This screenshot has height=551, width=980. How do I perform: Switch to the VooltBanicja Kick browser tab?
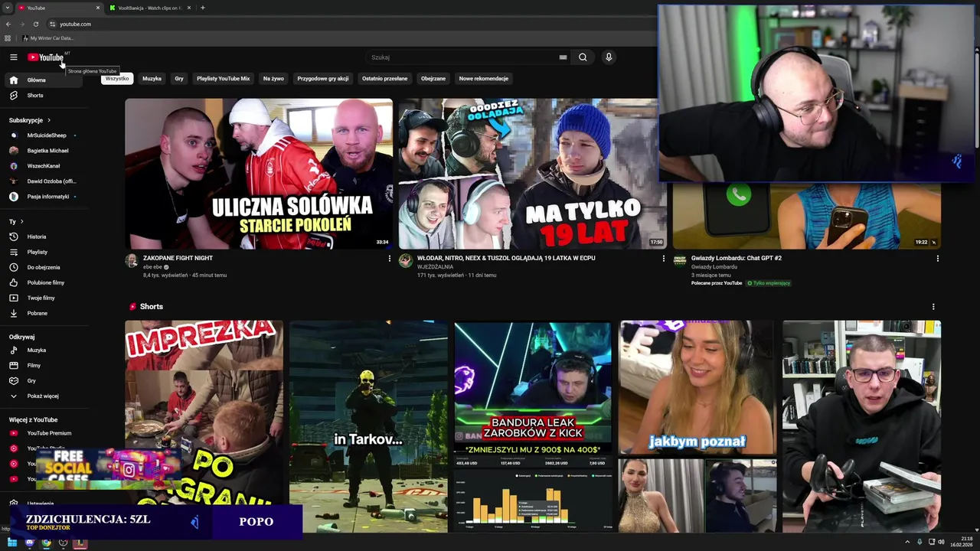[149, 8]
